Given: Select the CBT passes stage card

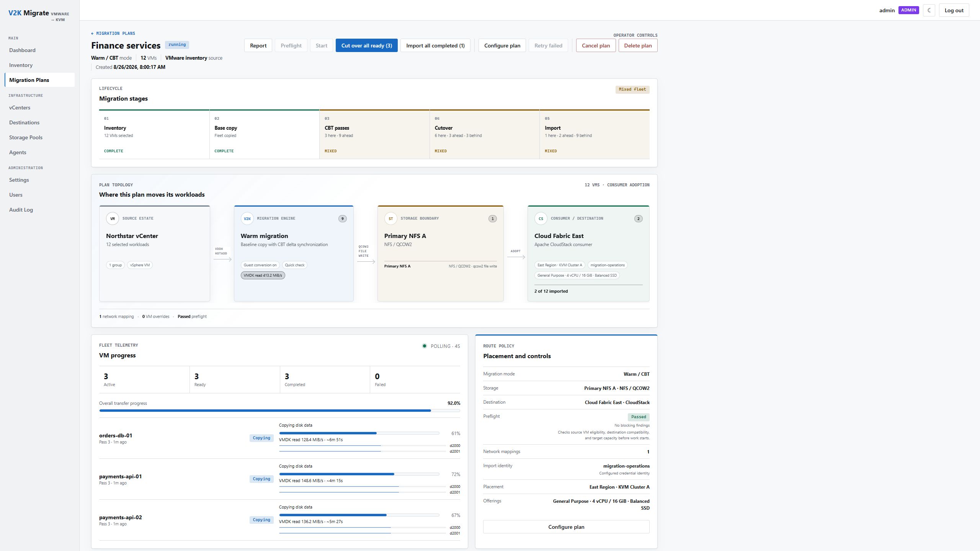Looking at the screenshot, I should point(374,134).
